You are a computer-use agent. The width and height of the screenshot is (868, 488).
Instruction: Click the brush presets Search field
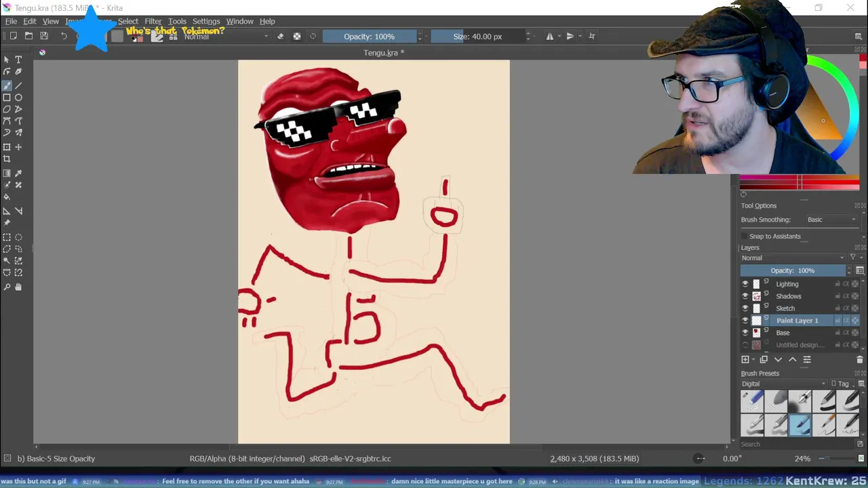coord(796,444)
